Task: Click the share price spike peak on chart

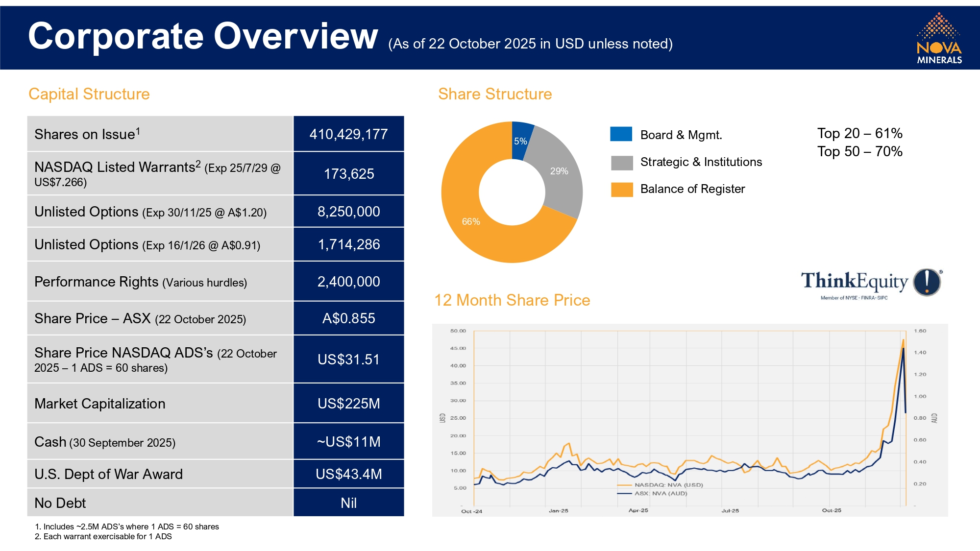Action: 903,341
